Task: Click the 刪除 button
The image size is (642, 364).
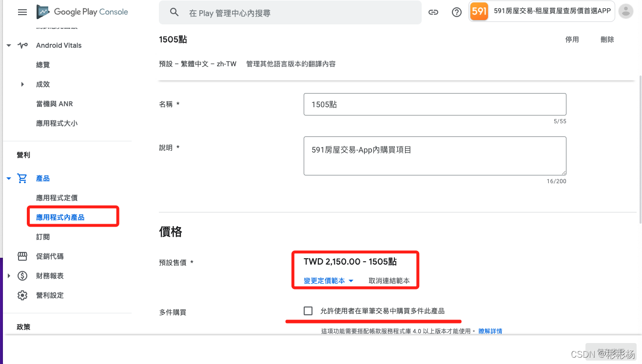Action: click(607, 39)
